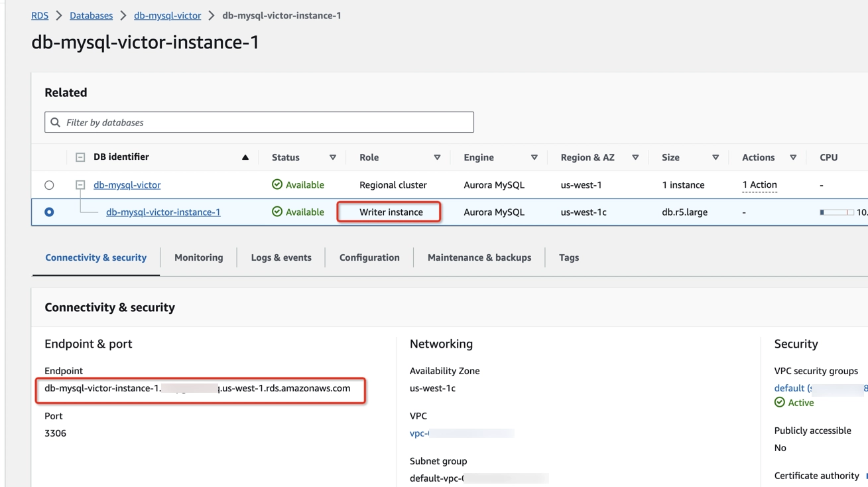Click the Filter by databases search field
Screen dimensions: 868x487
[259, 122]
